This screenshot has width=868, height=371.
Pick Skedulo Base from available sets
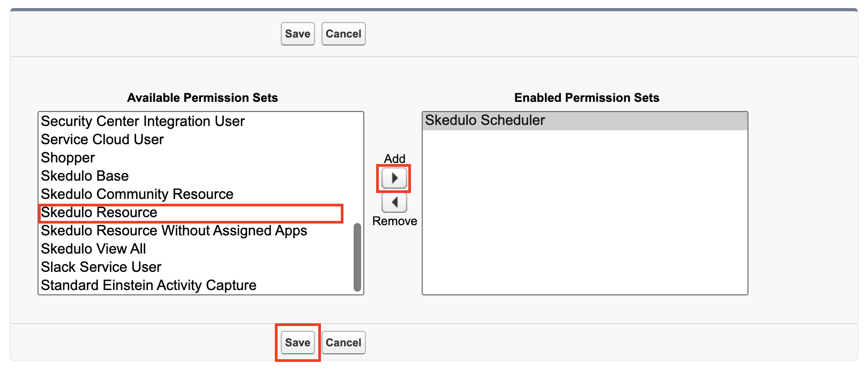pos(85,176)
